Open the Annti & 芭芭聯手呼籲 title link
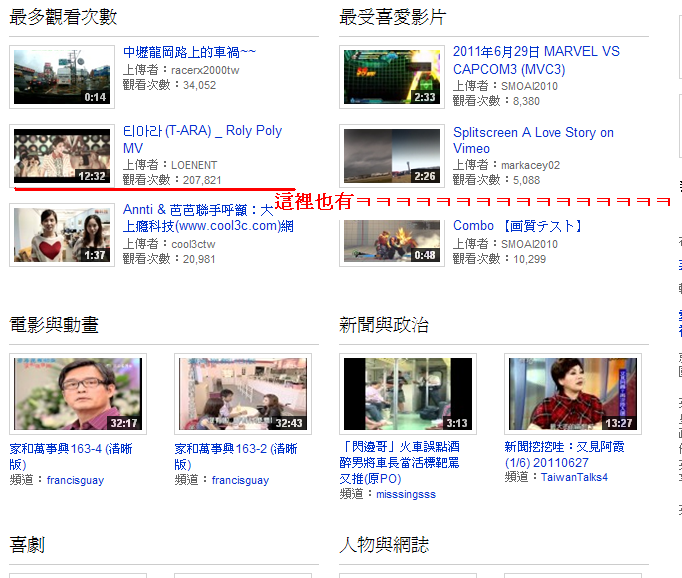This screenshot has height=578, width=682. tap(208, 218)
